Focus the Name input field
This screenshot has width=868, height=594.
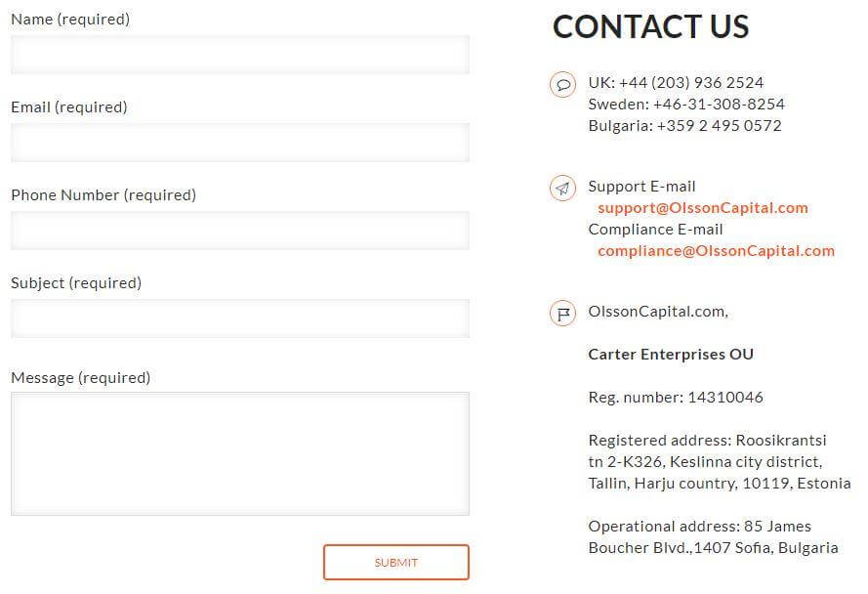pyautogui.click(x=240, y=55)
